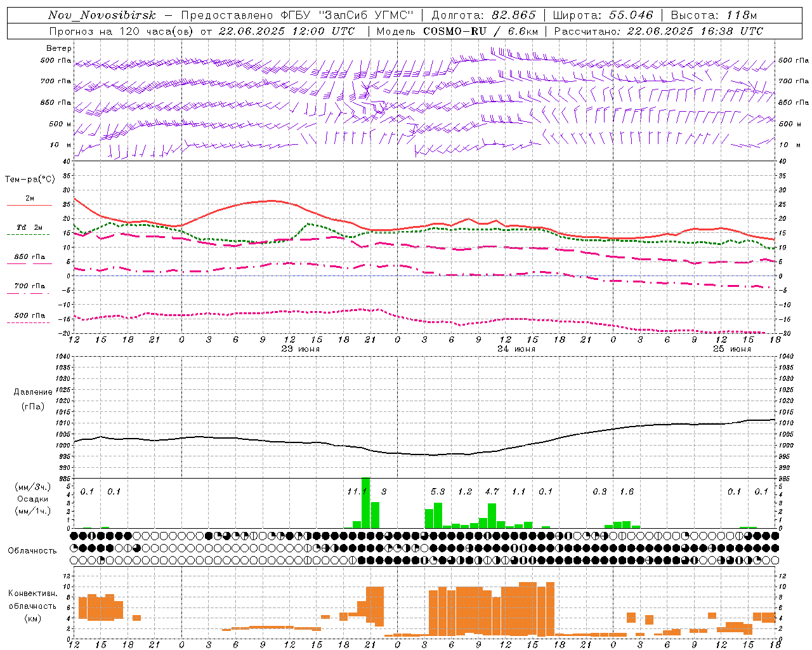Click the 25 июня date label
812x650 pixels.
(x=732, y=349)
